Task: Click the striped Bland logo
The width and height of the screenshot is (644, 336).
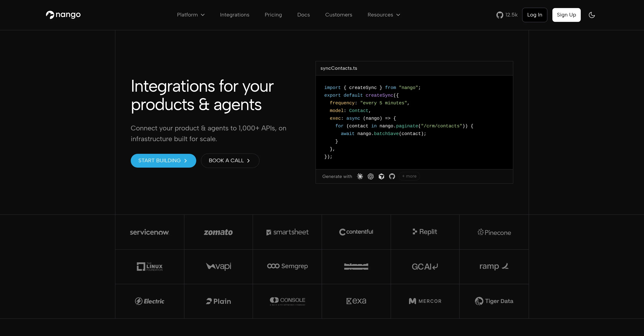Action: point(356,267)
